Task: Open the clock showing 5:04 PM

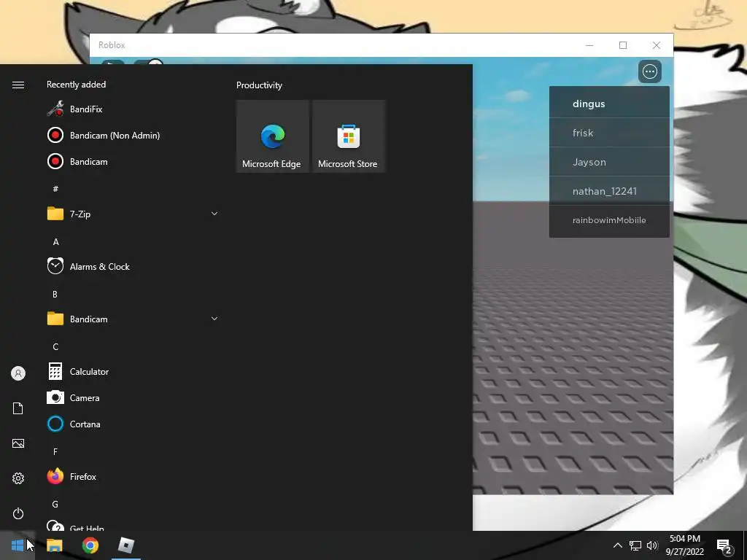Action: [684, 545]
